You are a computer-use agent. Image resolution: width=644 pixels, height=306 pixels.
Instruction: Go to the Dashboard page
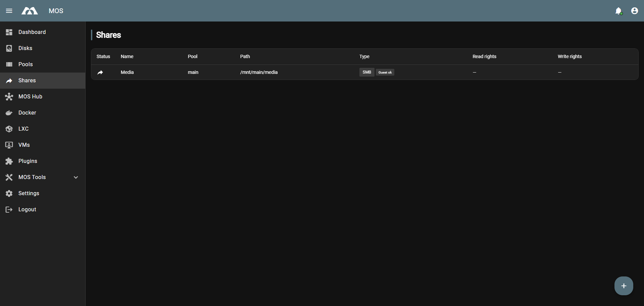click(x=32, y=32)
